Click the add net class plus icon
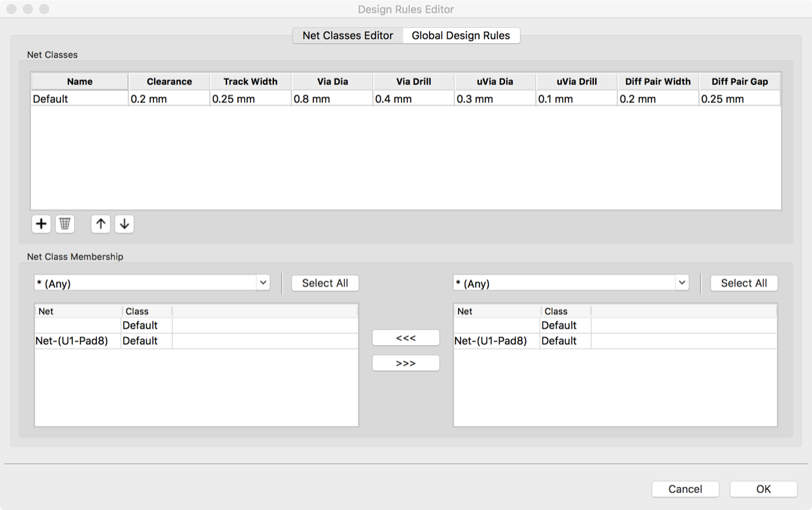The width and height of the screenshot is (812, 510). coord(41,224)
